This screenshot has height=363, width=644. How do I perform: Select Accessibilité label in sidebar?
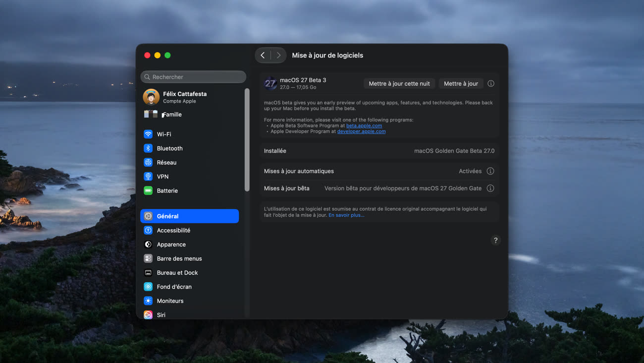[x=174, y=231]
